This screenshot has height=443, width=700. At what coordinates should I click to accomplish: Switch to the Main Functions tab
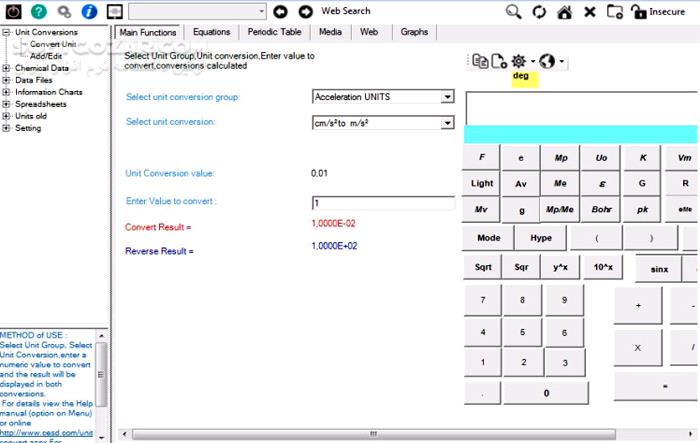pyautogui.click(x=148, y=33)
